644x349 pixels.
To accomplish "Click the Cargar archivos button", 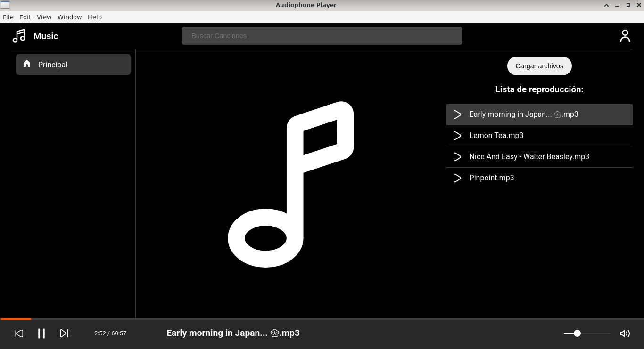I will click(x=539, y=66).
